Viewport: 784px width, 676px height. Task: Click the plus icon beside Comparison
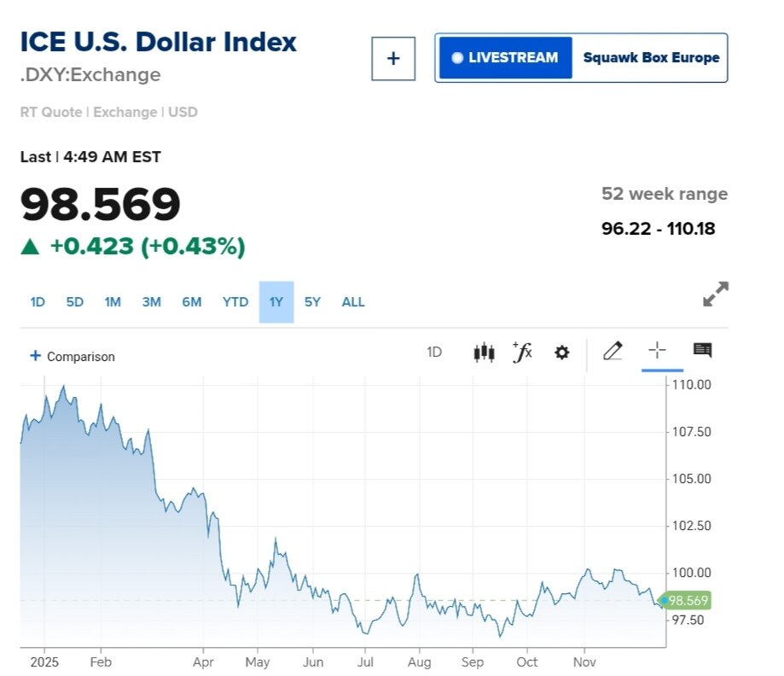pyautogui.click(x=35, y=356)
